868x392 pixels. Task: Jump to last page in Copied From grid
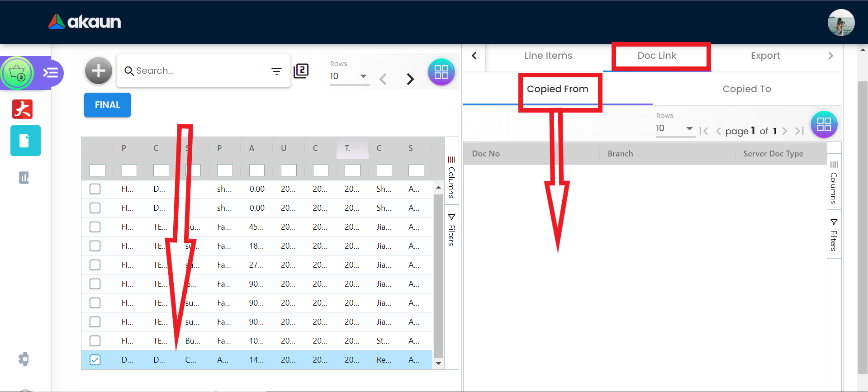[x=799, y=131]
